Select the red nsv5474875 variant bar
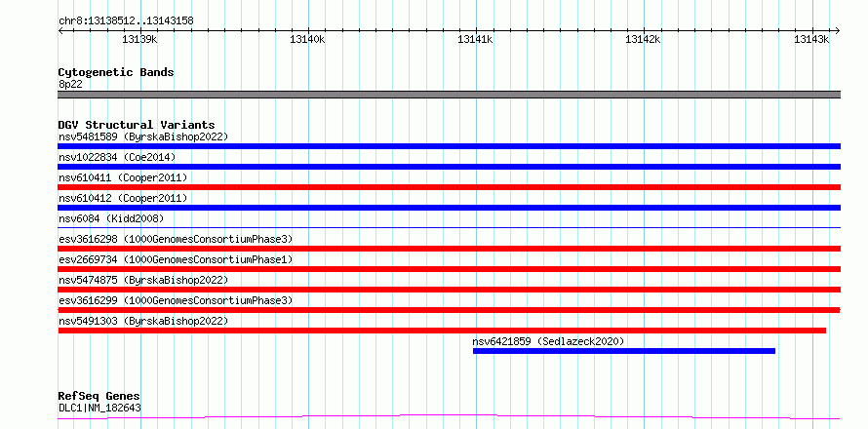This screenshot has height=429, width=868. pos(449,290)
